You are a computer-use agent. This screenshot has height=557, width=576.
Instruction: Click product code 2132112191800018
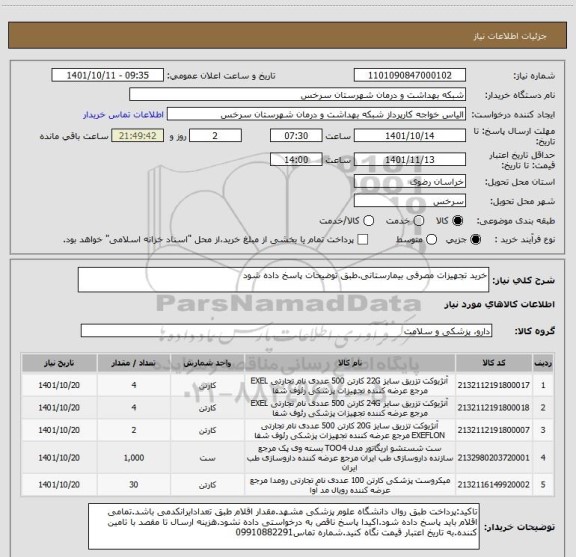tap(493, 407)
